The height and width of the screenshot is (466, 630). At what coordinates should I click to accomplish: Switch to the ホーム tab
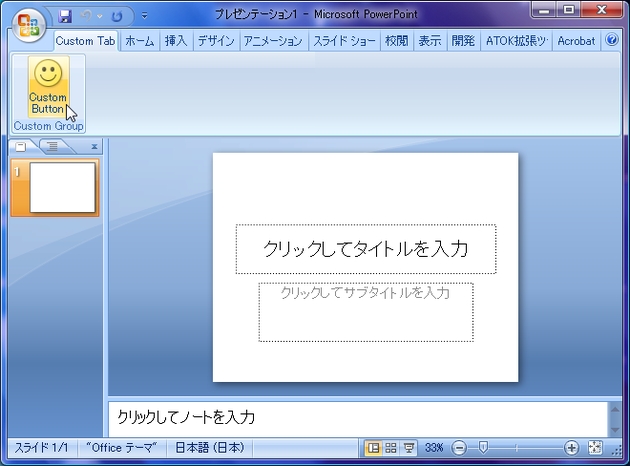(x=139, y=41)
